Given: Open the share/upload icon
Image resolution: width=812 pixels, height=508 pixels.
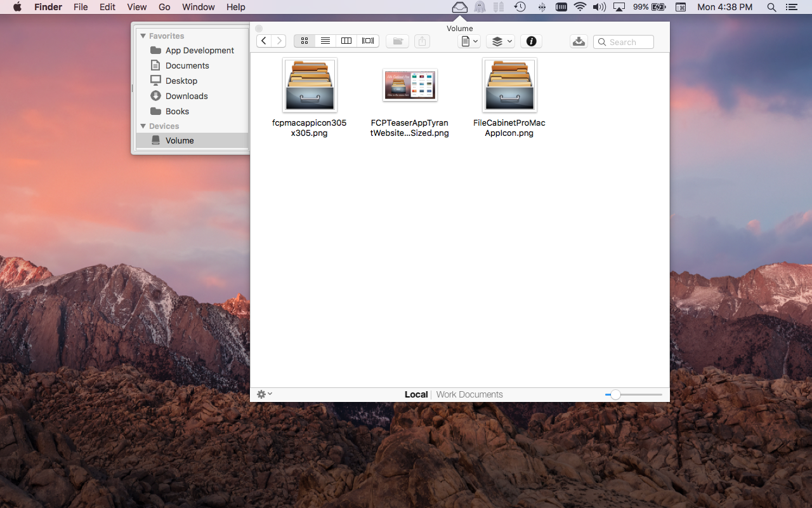Looking at the screenshot, I should (x=422, y=41).
